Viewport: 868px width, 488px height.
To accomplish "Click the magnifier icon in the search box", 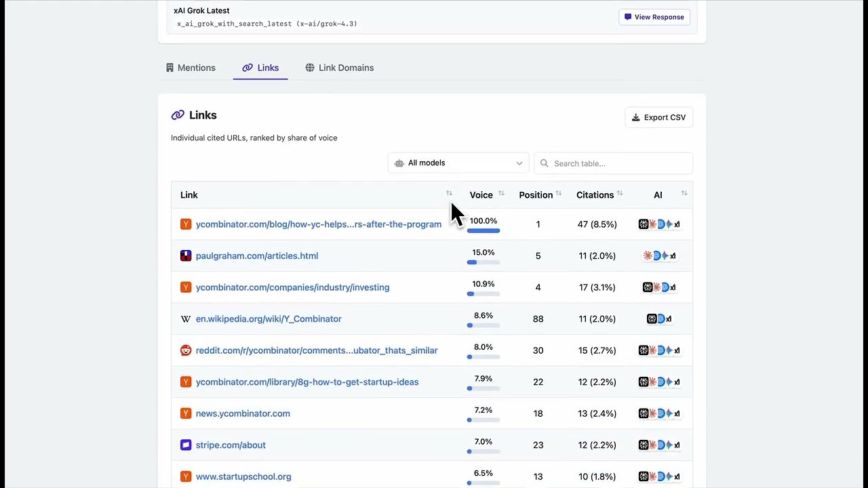I will point(545,163).
